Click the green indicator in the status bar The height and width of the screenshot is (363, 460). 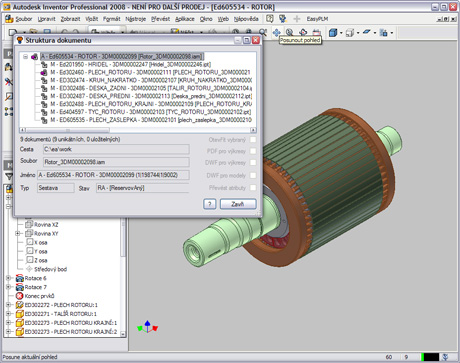click(x=423, y=357)
